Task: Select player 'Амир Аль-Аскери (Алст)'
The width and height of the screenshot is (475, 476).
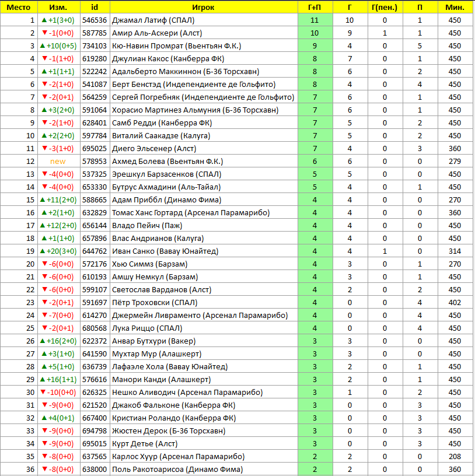Action: coord(204,33)
